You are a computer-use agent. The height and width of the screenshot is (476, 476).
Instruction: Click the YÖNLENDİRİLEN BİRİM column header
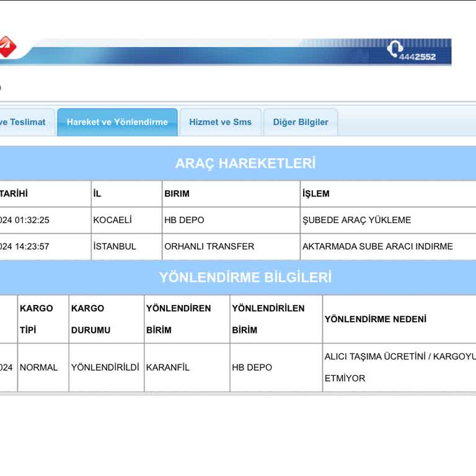click(276, 319)
